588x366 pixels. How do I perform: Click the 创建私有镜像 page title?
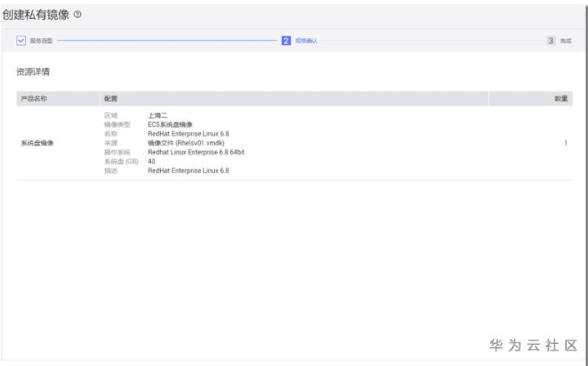tap(36, 15)
